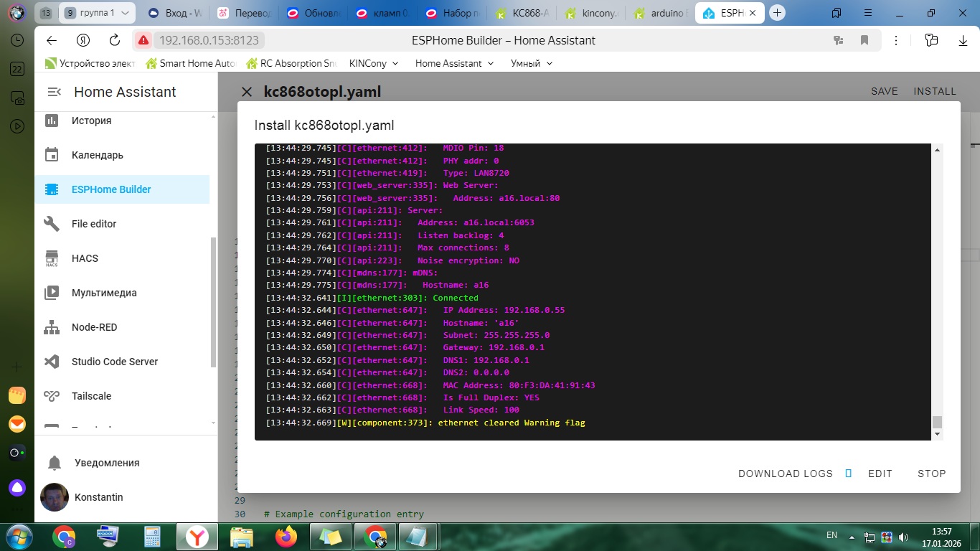Click the browser address bar URL
Image resolution: width=980 pixels, height=551 pixels.
click(x=208, y=41)
